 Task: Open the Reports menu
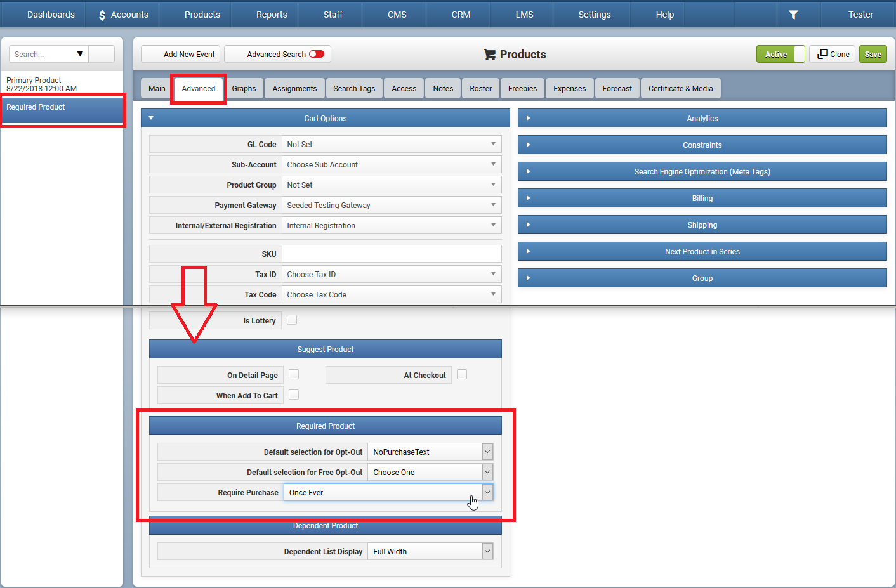pyautogui.click(x=272, y=15)
